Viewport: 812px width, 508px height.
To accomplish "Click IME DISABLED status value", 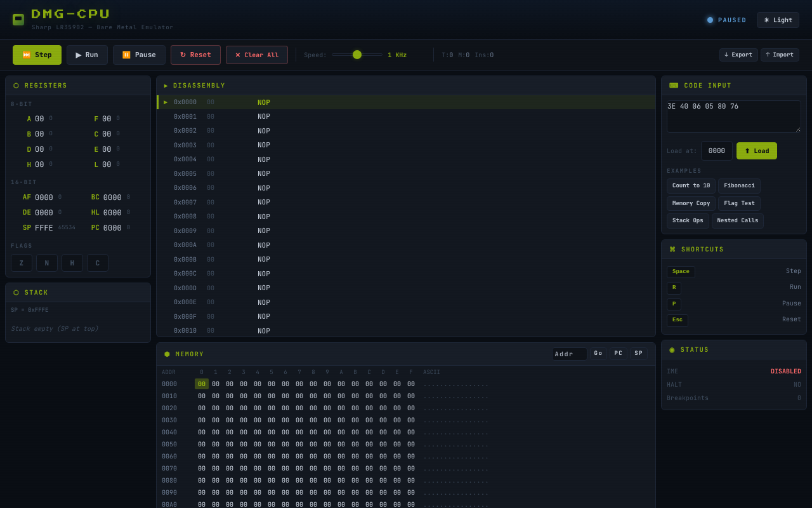I will pyautogui.click(x=786, y=371).
